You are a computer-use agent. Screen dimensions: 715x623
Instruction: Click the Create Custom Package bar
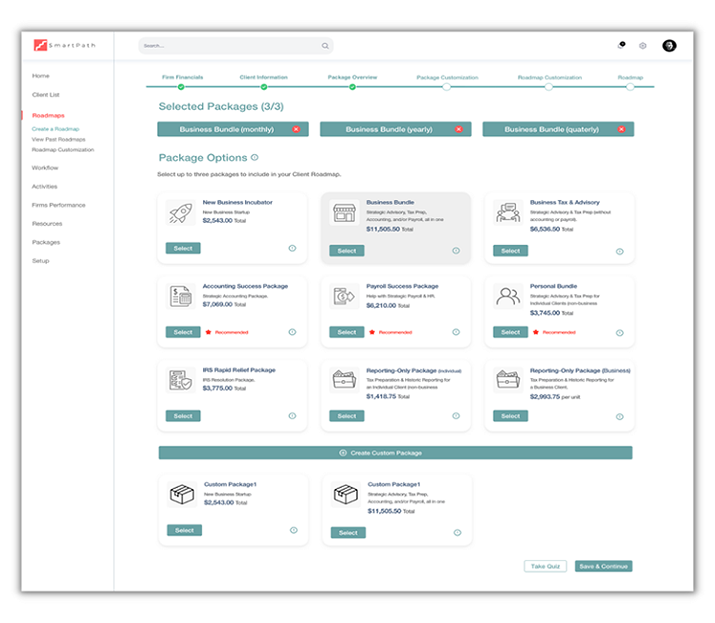click(395, 453)
